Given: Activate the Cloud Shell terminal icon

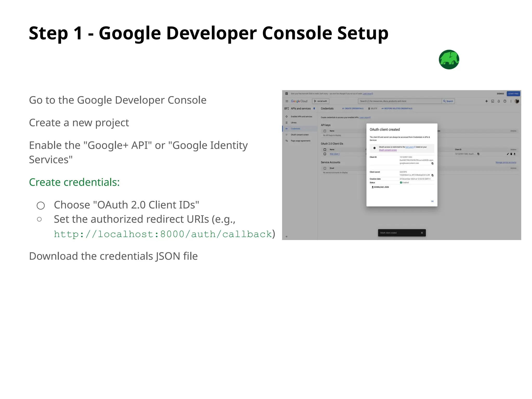Looking at the screenshot, I should 493,101.
